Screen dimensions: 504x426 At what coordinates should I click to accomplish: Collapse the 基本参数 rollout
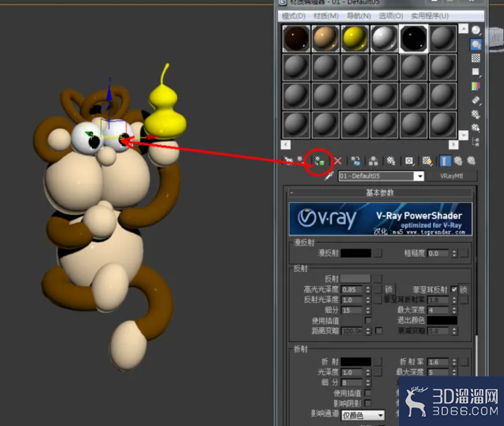(x=380, y=193)
